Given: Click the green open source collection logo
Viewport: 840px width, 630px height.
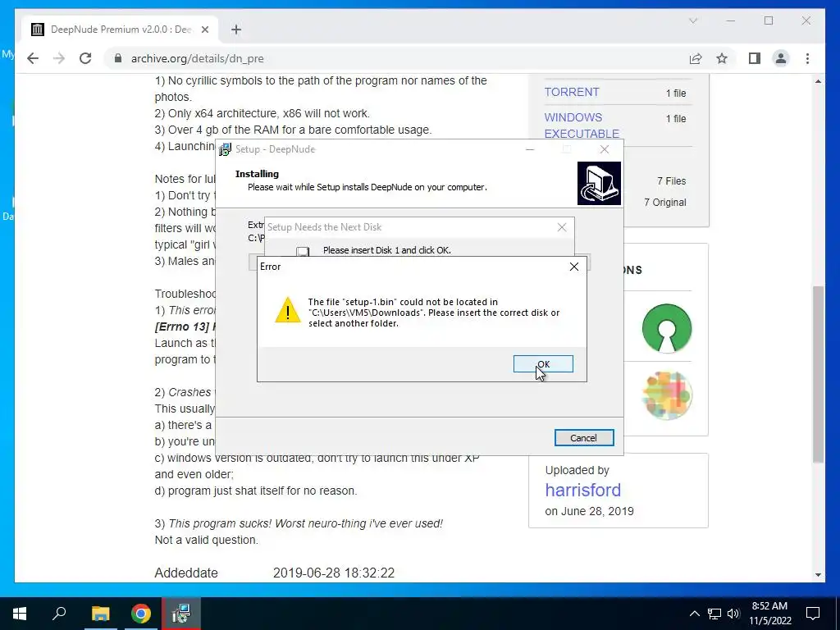Looking at the screenshot, I should click(x=666, y=328).
